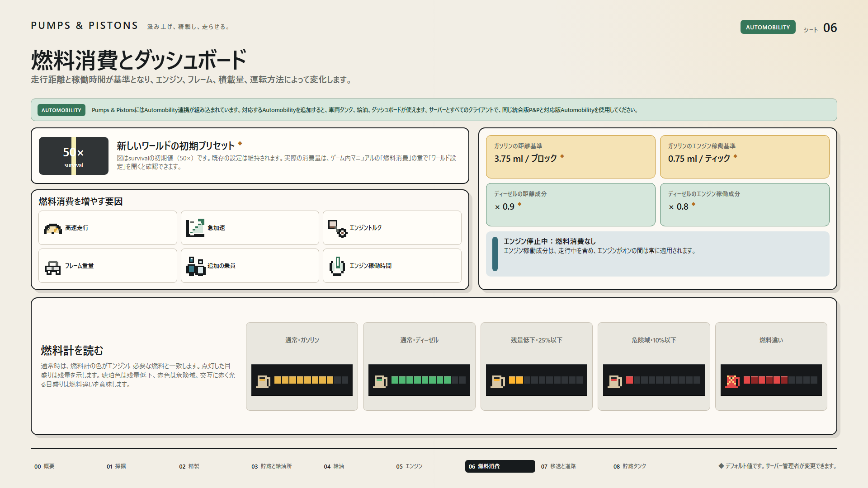Viewport: 868px width, 488px height.
Task: Click the AUTOMOBILITY tag in the green banner
Action: tap(61, 110)
